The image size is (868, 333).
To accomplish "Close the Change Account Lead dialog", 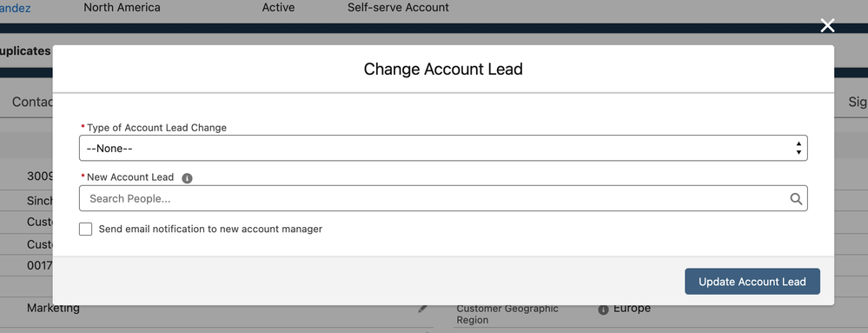I will [827, 25].
